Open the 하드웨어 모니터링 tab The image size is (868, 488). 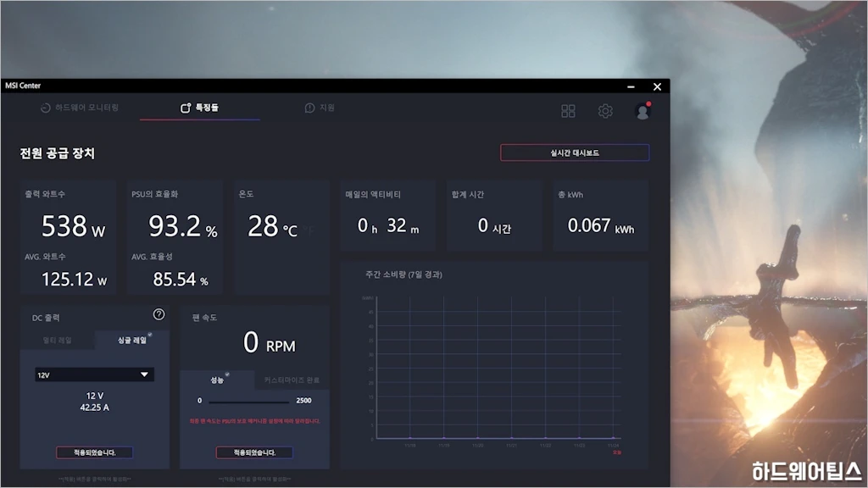pos(80,108)
